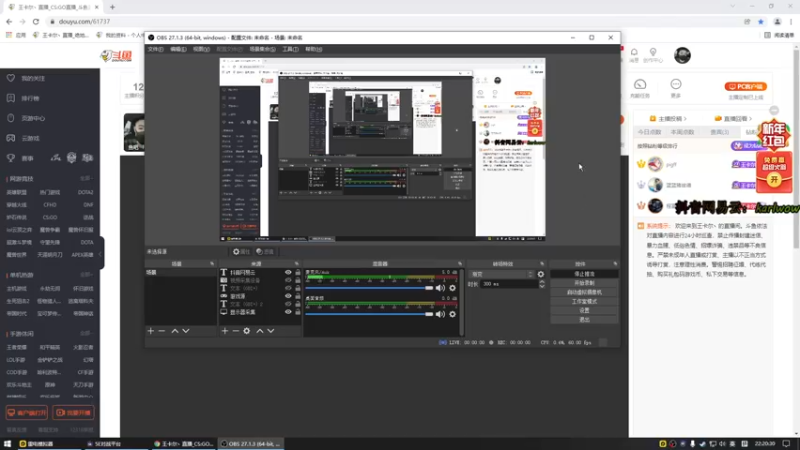The height and width of the screenshot is (450, 800).
Task: Toggle visibility of the video capture device source
Action: click(x=288, y=280)
